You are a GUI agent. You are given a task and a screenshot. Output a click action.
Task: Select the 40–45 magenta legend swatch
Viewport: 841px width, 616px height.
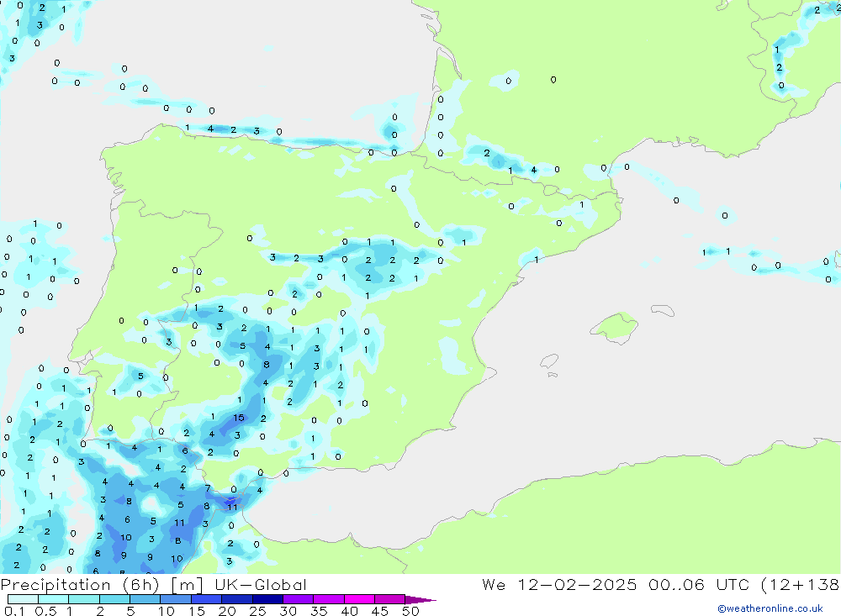359,599
